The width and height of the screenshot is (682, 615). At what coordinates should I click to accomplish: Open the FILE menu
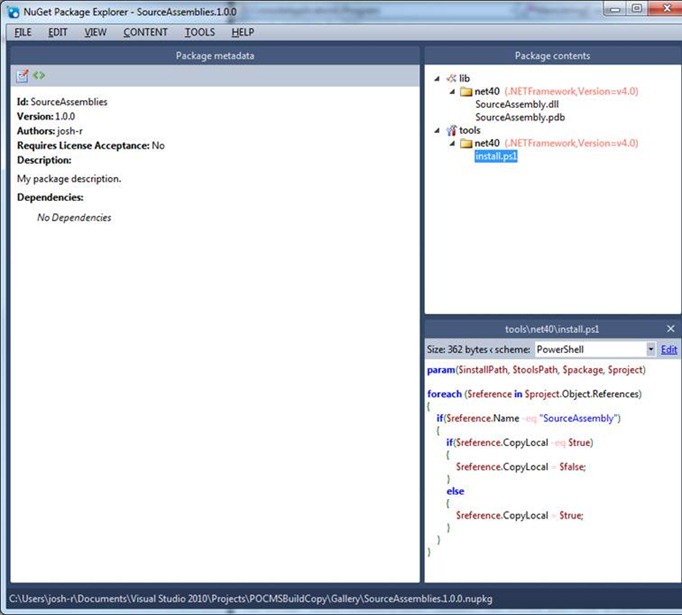tap(23, 32)
